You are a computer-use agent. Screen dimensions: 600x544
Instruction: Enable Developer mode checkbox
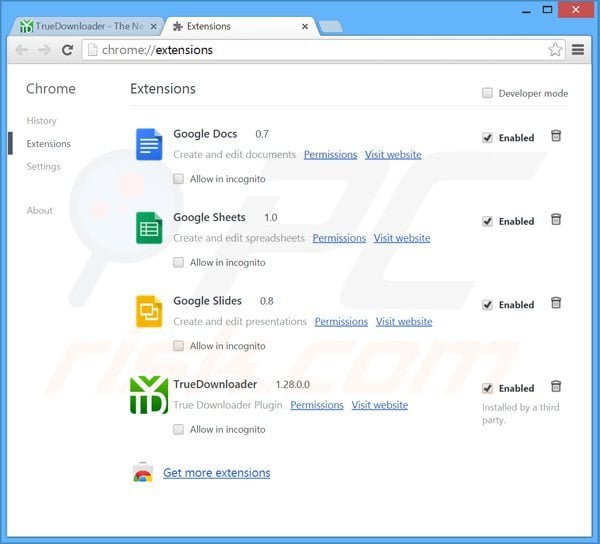click(x=487, y=93)
